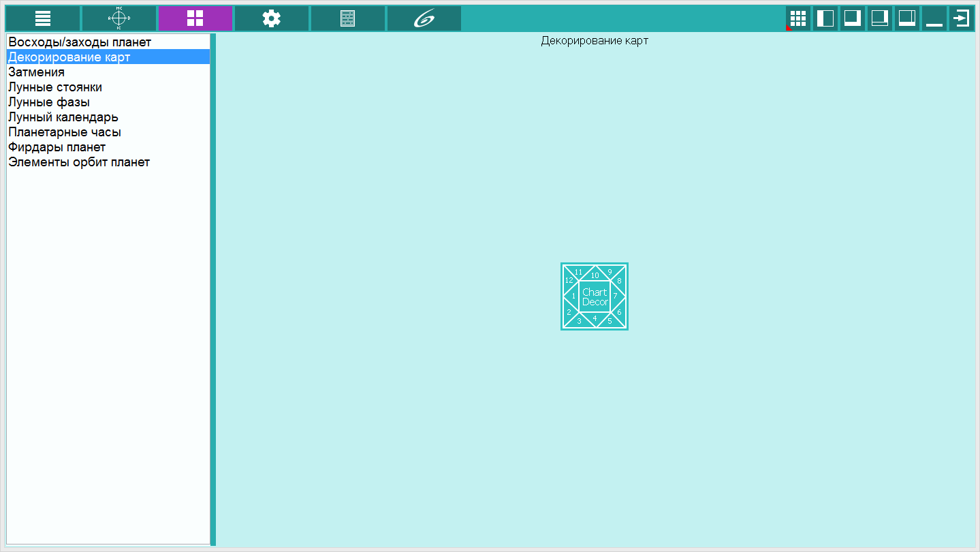Select layout with narrow right sidebar
Image resolution: width=980 pixels, height=552 pixels.
907,18
